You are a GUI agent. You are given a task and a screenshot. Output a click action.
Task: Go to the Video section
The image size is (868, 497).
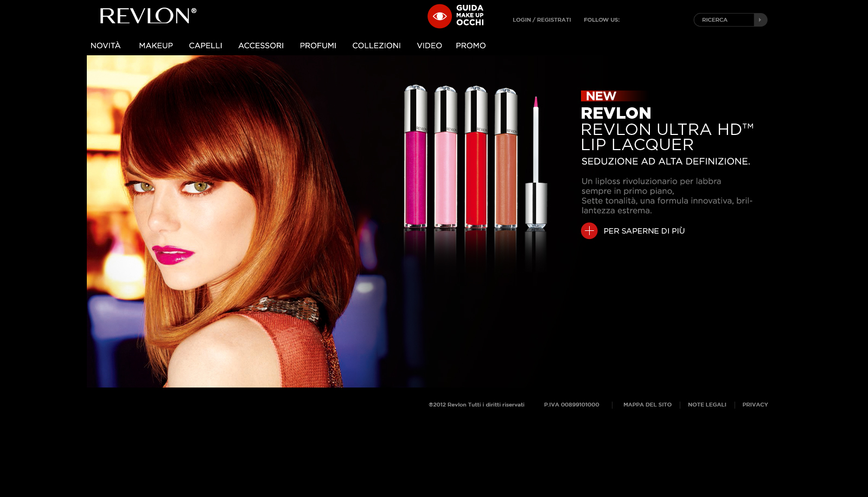point(429,46)
